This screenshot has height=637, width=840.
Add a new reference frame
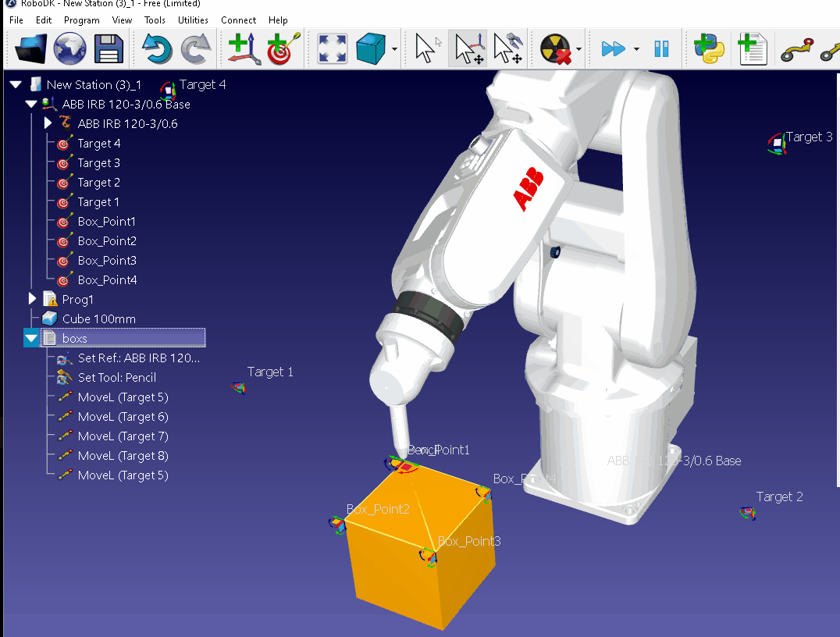244,48
